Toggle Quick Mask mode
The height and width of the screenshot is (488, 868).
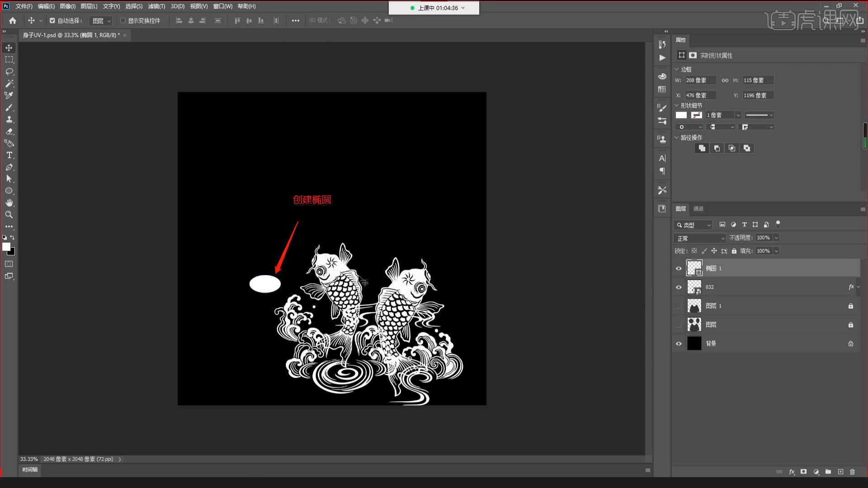point(9,264)
